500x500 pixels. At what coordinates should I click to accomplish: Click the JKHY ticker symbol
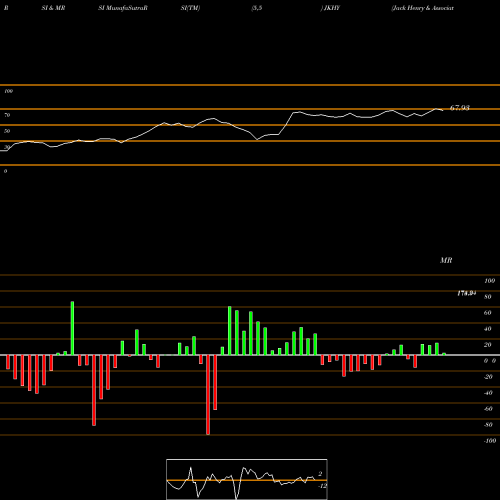332,8
